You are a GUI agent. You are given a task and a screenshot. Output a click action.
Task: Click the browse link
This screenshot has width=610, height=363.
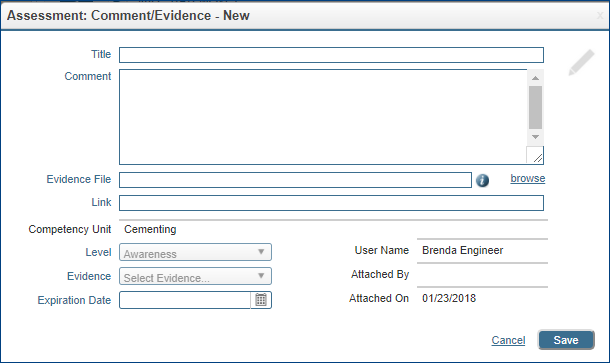coord(528,178)
